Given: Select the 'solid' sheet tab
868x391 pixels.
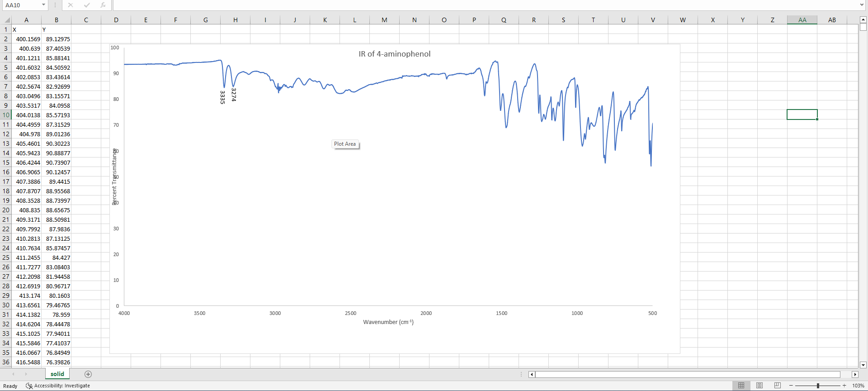Looking at the screenshot, I should [57, 374].
